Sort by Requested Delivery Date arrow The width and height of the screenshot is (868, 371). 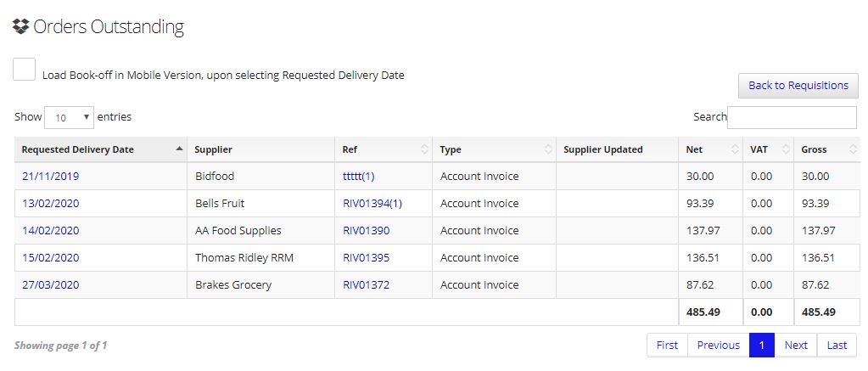coord(179,149)
